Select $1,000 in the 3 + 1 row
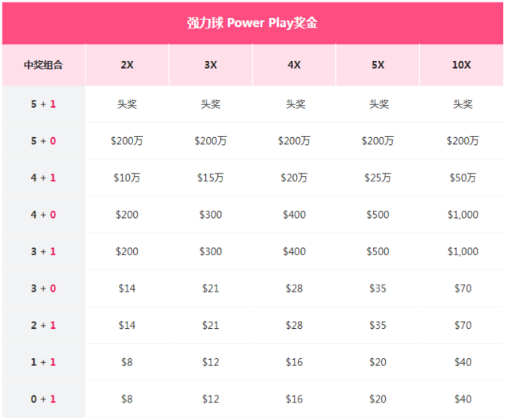The height and width of the screenshot is (420, 507). click(463, 252)
